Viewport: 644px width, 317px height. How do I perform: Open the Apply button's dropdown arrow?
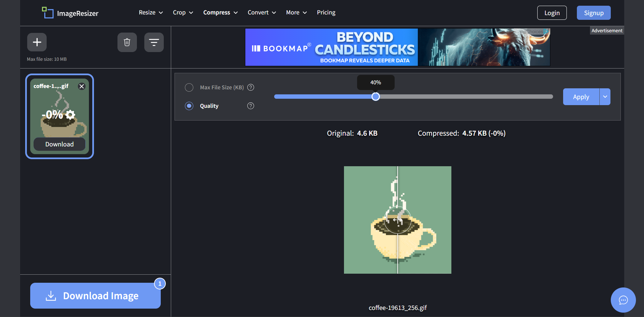click(605, 97)
